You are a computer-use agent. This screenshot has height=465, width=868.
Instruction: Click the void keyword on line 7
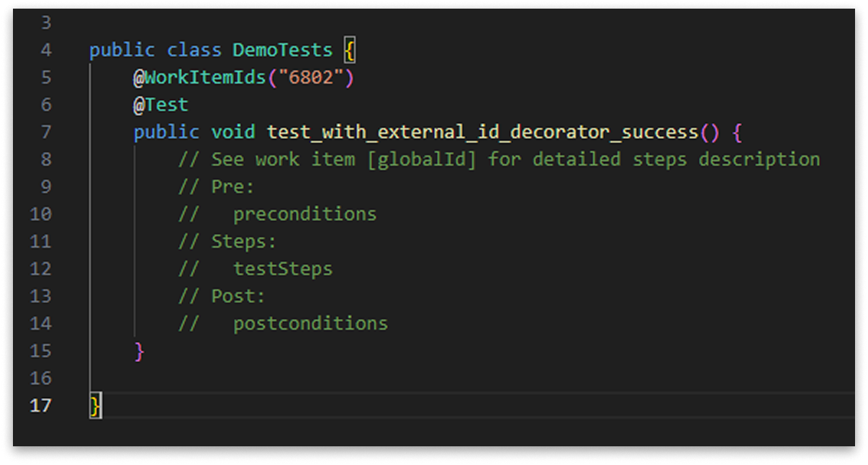tap(232, 132)
